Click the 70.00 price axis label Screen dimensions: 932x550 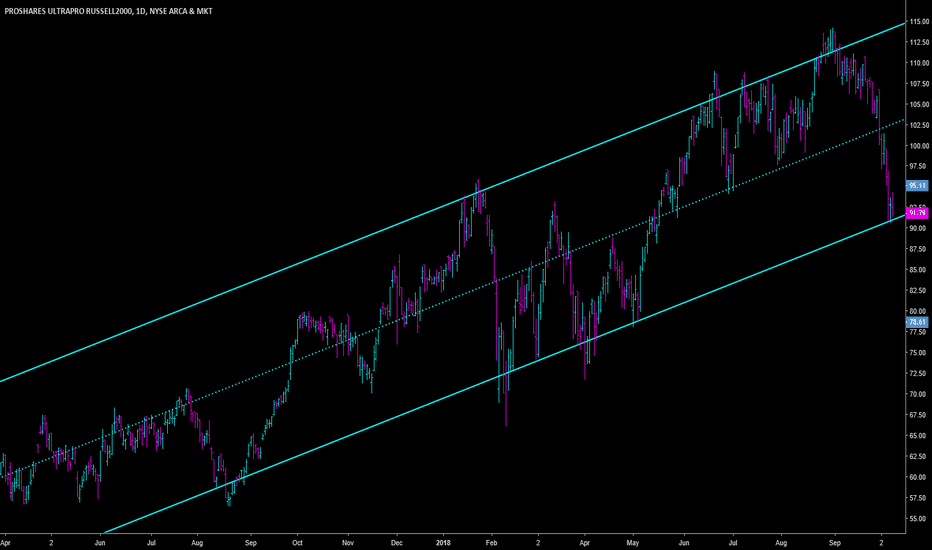(x=919, y=394)
